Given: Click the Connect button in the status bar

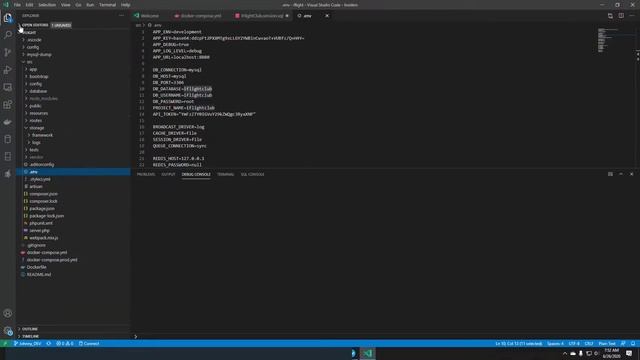Looking at the screenshot, I should click(89, 344).
